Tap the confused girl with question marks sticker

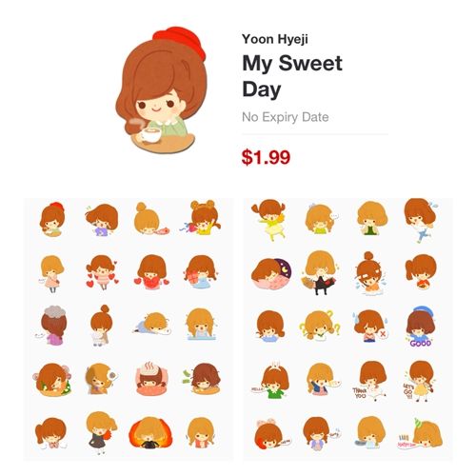coord(320,326)
